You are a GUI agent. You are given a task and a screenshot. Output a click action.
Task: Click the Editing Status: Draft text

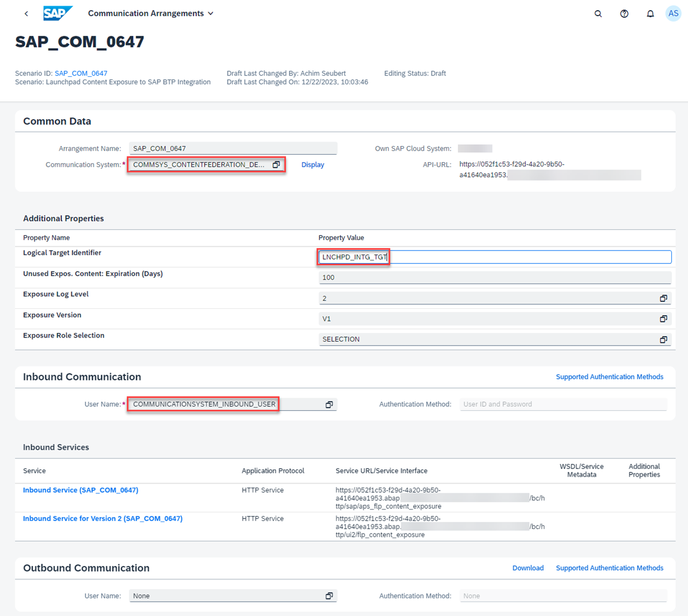point(415,73)
